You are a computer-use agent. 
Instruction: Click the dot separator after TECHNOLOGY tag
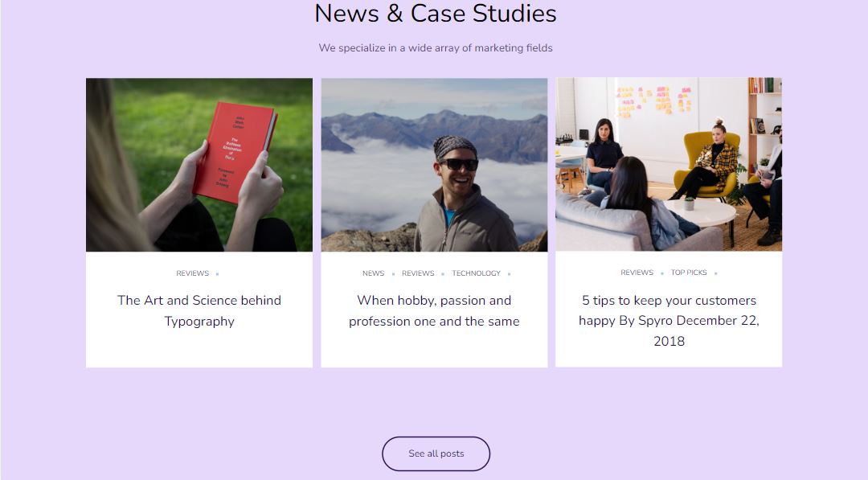point(510,274)
